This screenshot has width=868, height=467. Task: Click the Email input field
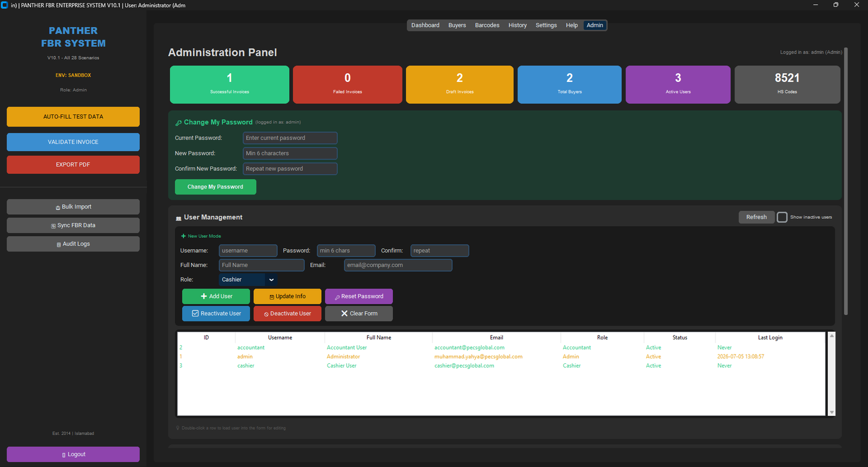(x=398, y=266)
